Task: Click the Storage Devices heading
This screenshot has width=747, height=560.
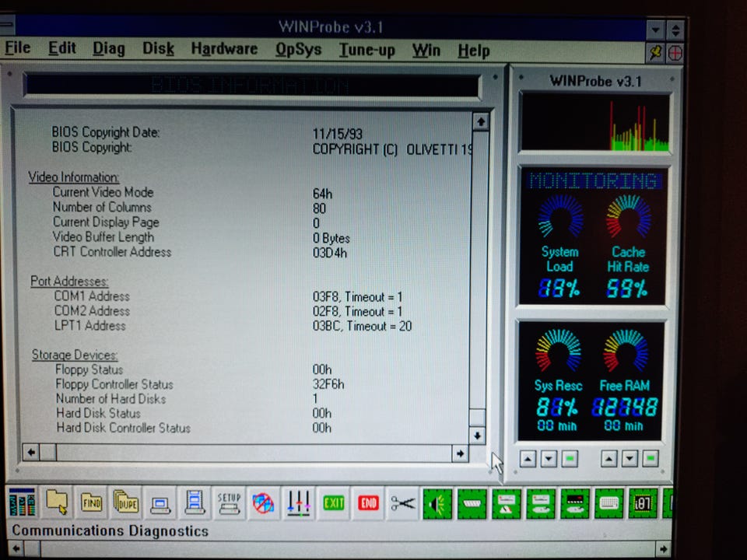Action: (x=75, y=355)
